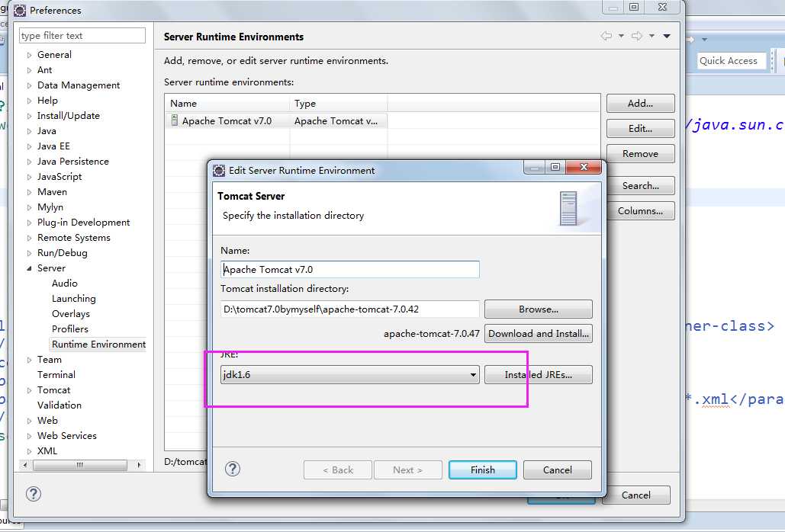Open the Installed JREs... button
Screen dimensions: 785x532
click(538, 374)
